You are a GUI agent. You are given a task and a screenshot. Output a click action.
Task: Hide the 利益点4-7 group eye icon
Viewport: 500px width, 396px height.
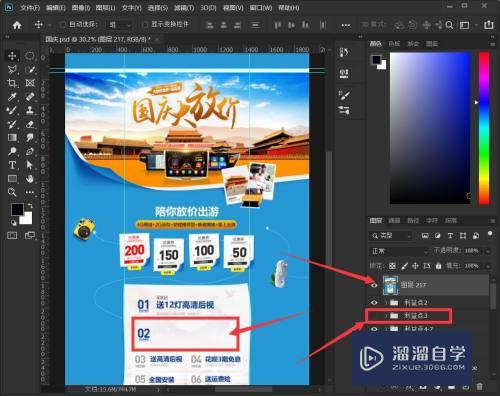(374, 329)
